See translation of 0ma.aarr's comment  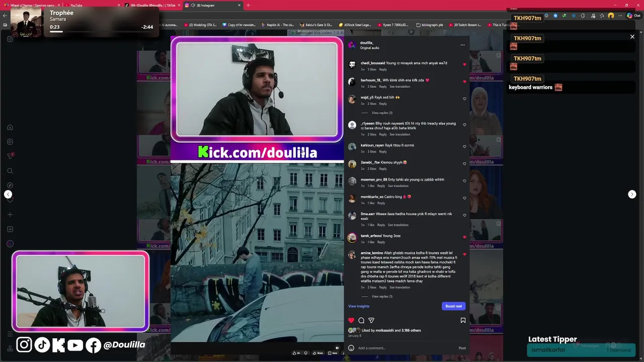point(398,225)
